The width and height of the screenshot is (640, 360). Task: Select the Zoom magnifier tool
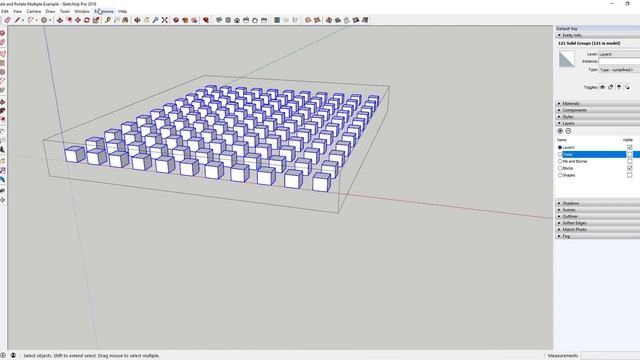tap(156, 20)
